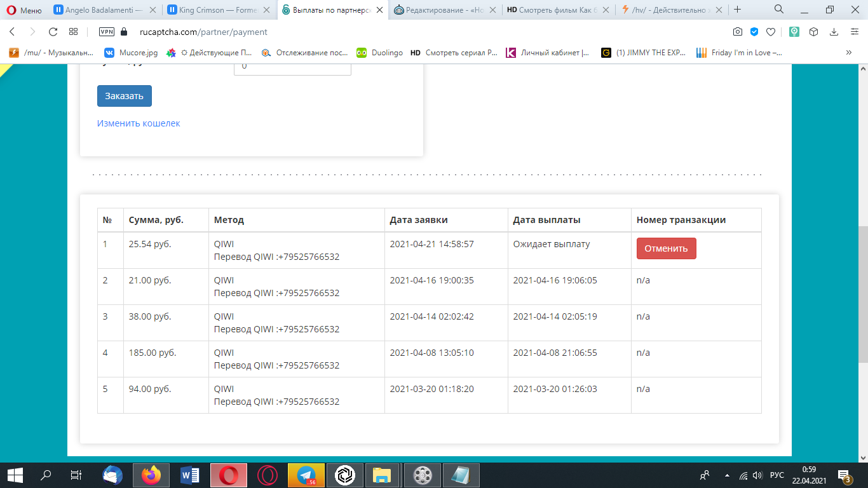The width and height of the screenshot is (868, 488).
Task: Click request date 2021-04-21 14:58:57
Action: [431, 244]
